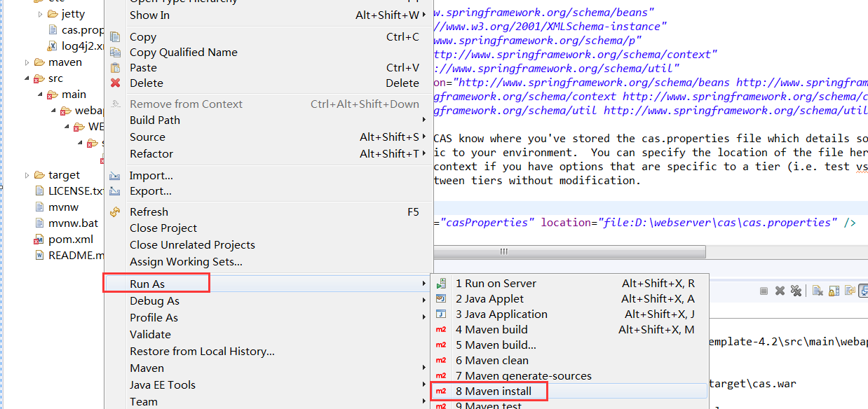Image resolution: width=868 pixels, height=409 pixels.
Task: Open the Java EE Tools submenu
Action: (269, 385)
